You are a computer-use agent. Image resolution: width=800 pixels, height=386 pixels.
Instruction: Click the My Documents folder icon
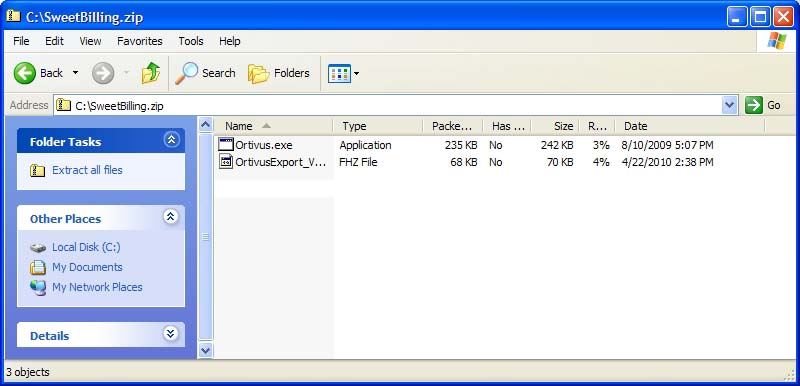(38, 267)
